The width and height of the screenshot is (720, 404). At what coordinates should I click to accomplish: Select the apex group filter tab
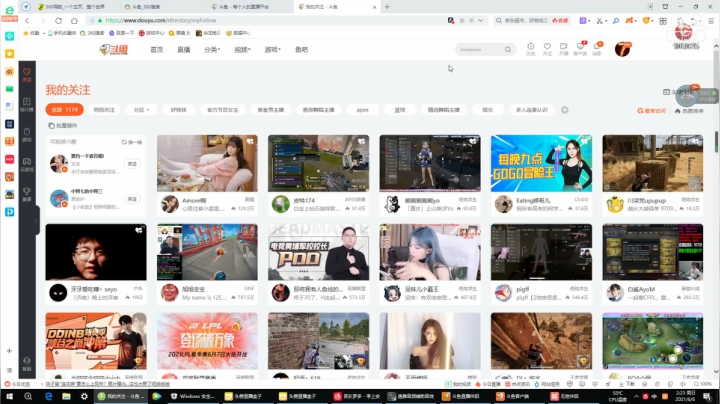pyautogui.click(x=363, y=110)
